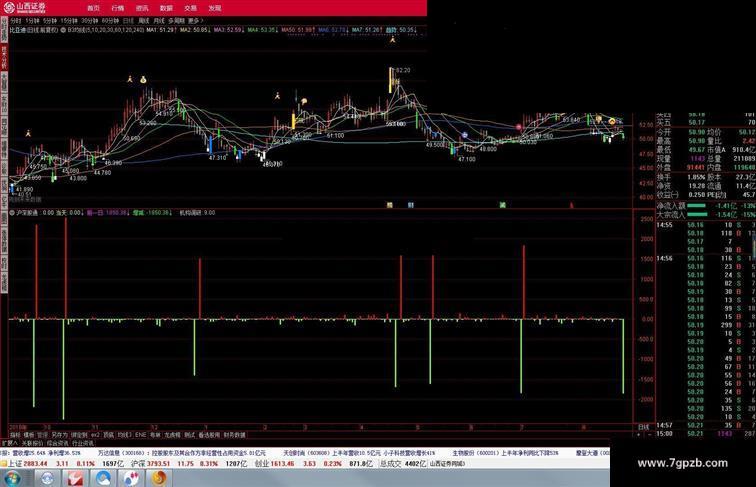Open the red-and-white app icon on the taskbar

click(x=75, y=479)
